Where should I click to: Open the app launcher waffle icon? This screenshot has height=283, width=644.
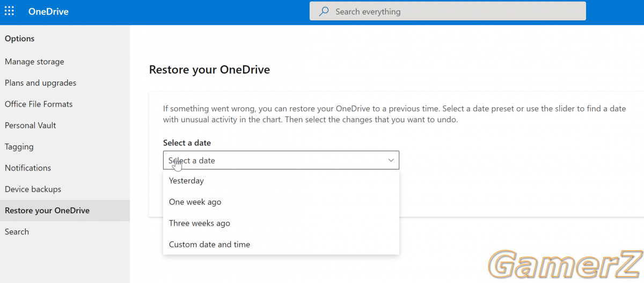click(10, 11)
